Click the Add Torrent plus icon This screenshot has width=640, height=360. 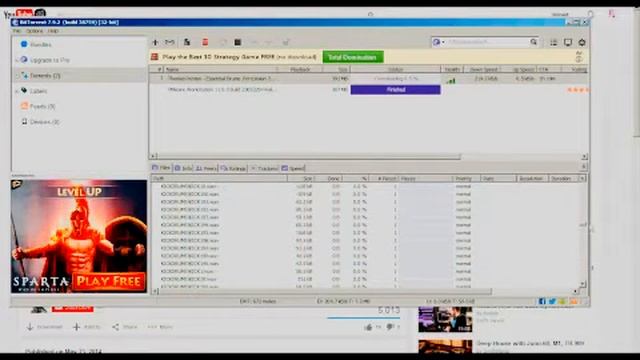point(155,42)
